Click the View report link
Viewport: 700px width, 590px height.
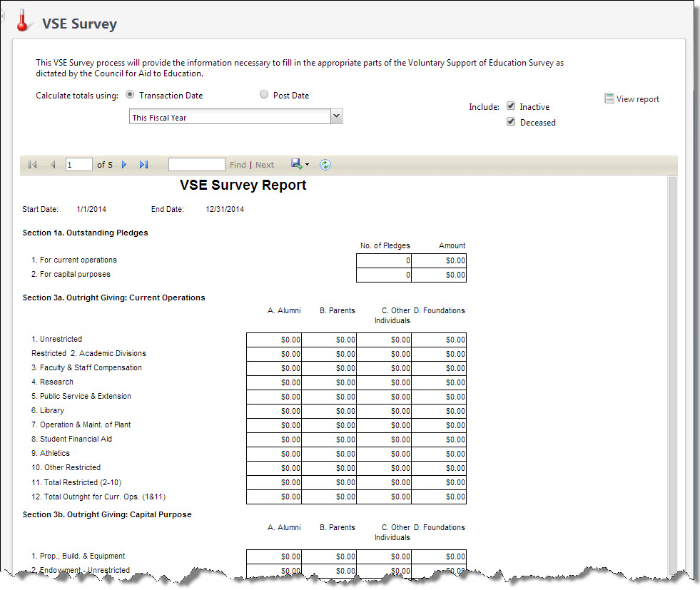[637, 99]
